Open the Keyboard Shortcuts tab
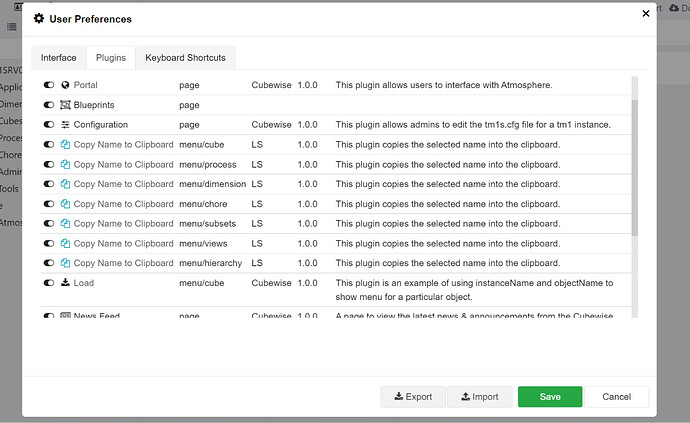Viewport: 690px width, 423px height. (185, 58)
